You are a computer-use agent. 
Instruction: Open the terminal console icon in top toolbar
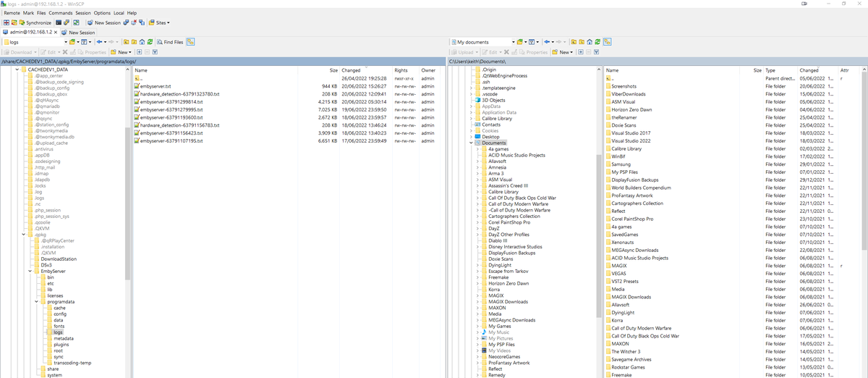pyautogui.click(x=59, y=22)
